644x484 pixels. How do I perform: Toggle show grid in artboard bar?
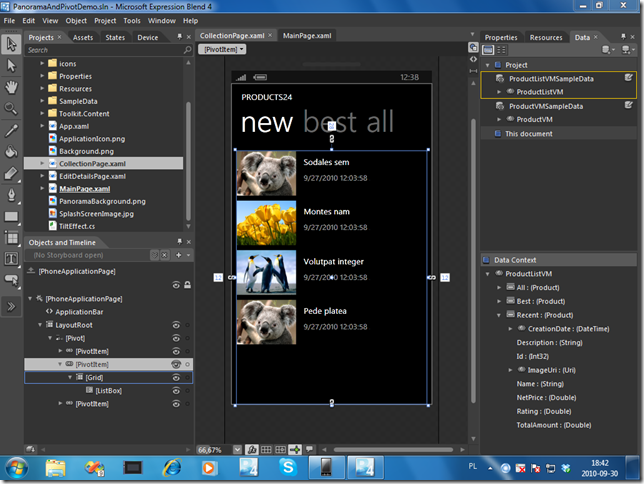(266, 449)
